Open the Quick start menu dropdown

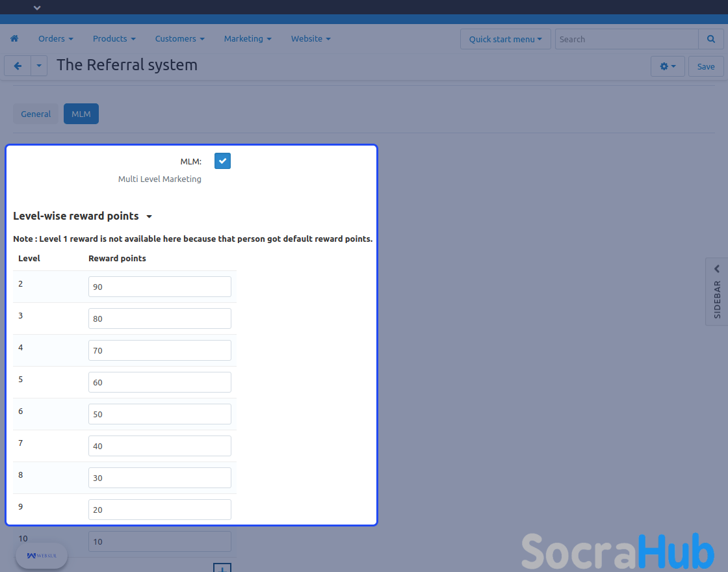505,39
